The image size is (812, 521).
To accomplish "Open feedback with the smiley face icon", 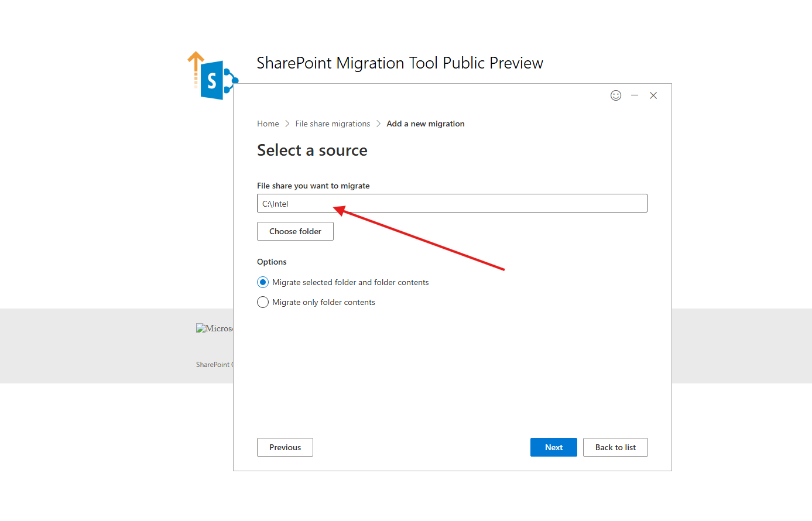I will coord(616,95).
